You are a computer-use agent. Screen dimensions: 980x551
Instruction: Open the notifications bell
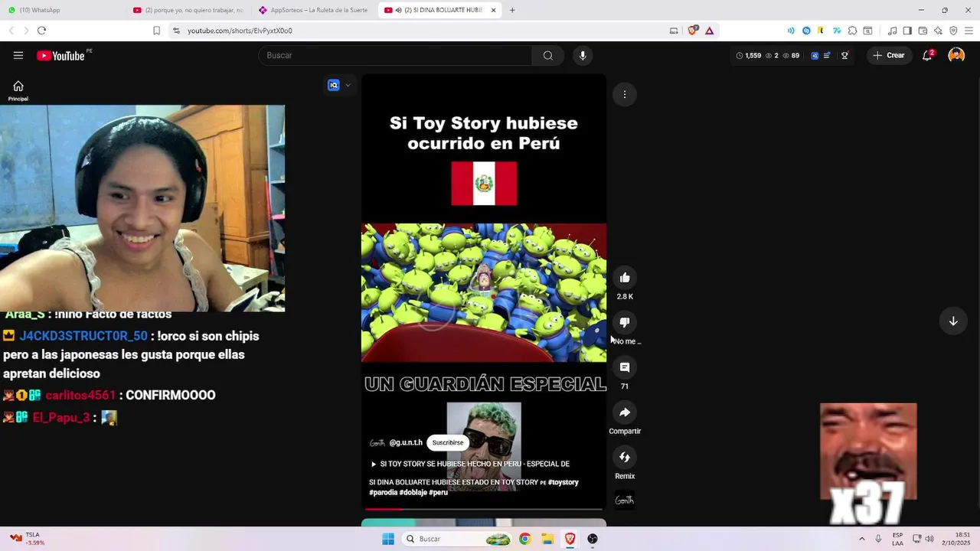(x=927, y=55)
